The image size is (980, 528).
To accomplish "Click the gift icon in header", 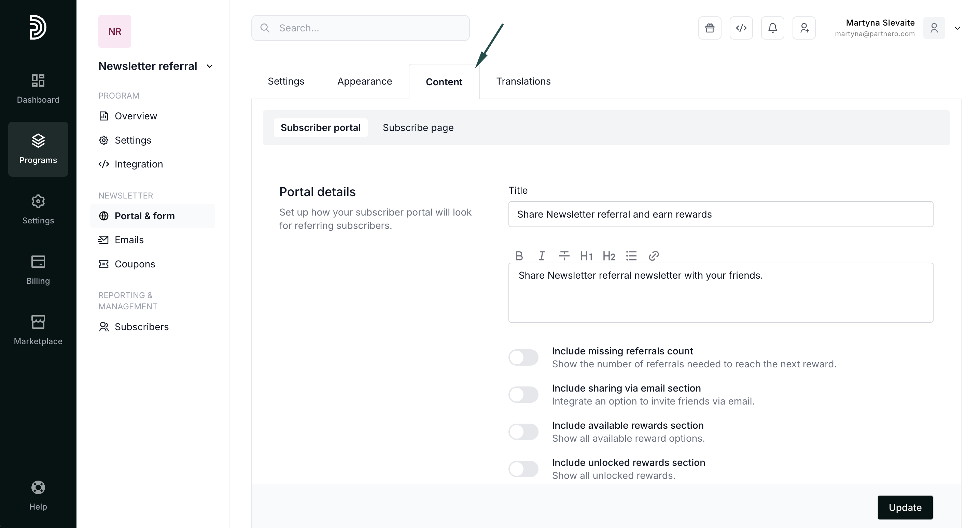I will [710, 28].
